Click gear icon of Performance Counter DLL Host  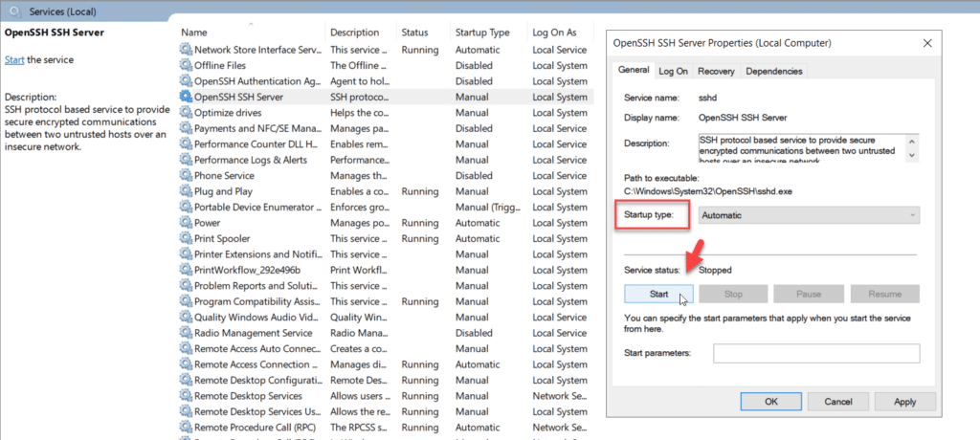click(186, 143)
